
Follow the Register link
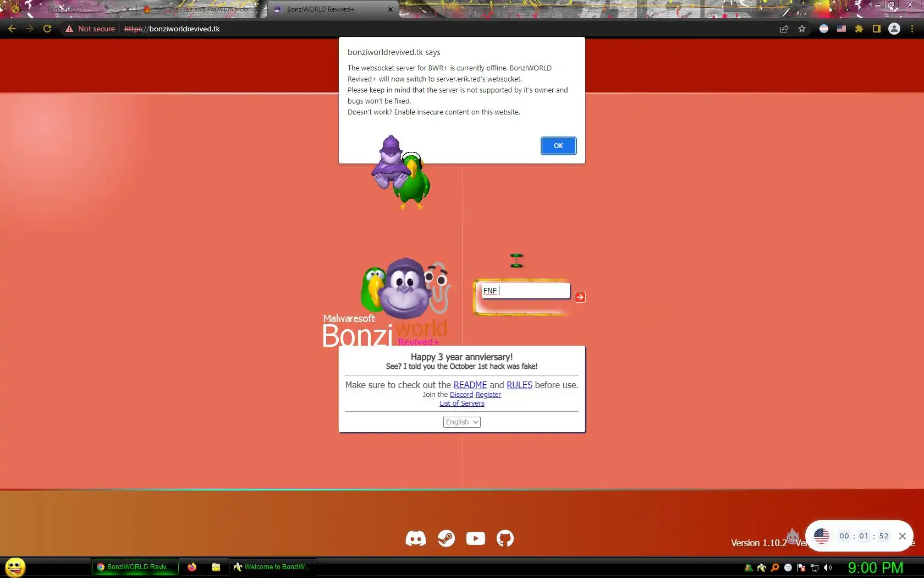(x=488, y=395)
